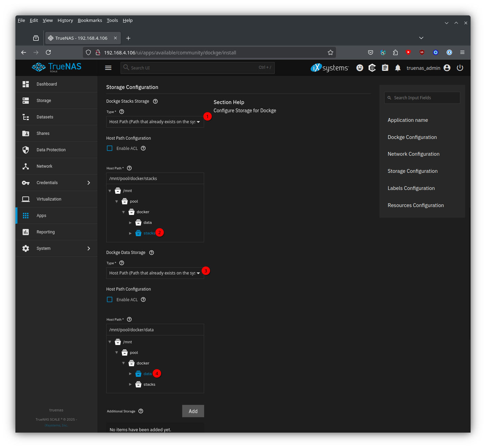Open the Dockge Data Storage Type dropdown
Viewport: 486px width, 448px height.
pos(155,273)
